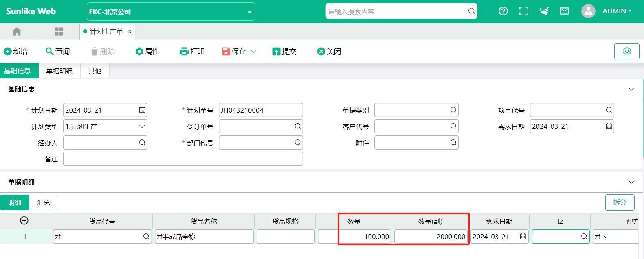
Task: Open the mail messages icon
Action: click(x=564, y=11)
